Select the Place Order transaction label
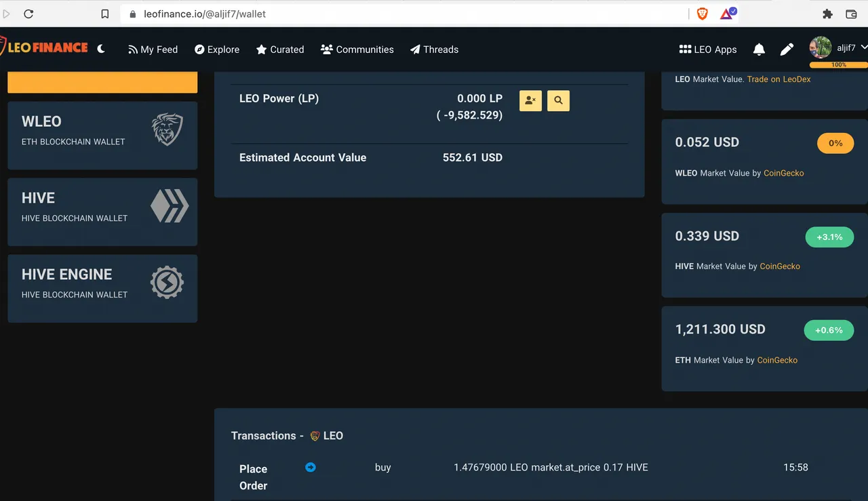This screenshot has height=501, width=868. [253, 477]
